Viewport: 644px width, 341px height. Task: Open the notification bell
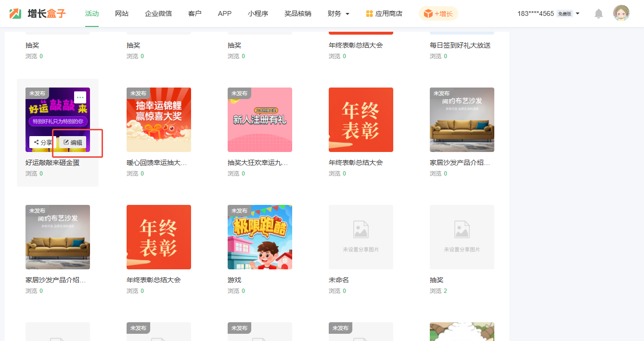click(x=599, y=13)
